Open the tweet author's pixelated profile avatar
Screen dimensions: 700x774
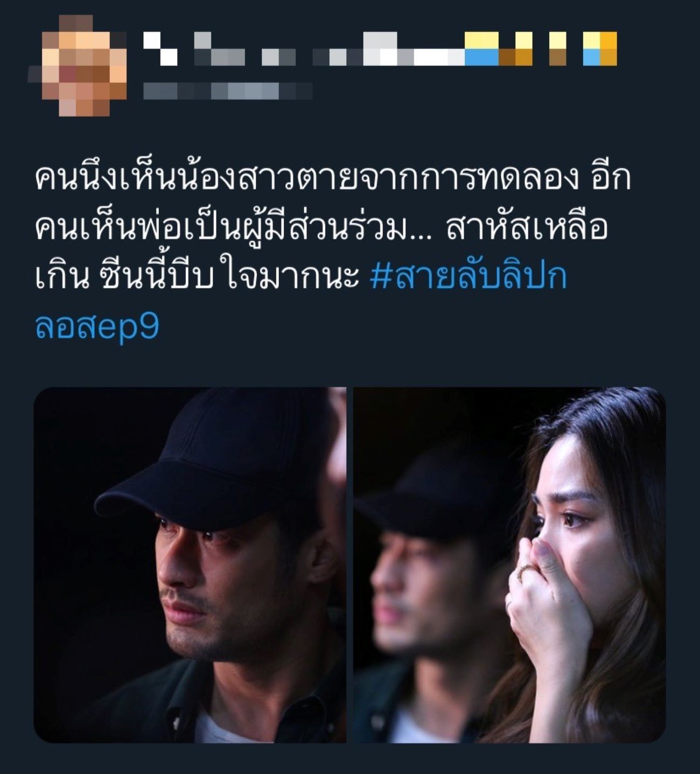(x=79, y=65)
